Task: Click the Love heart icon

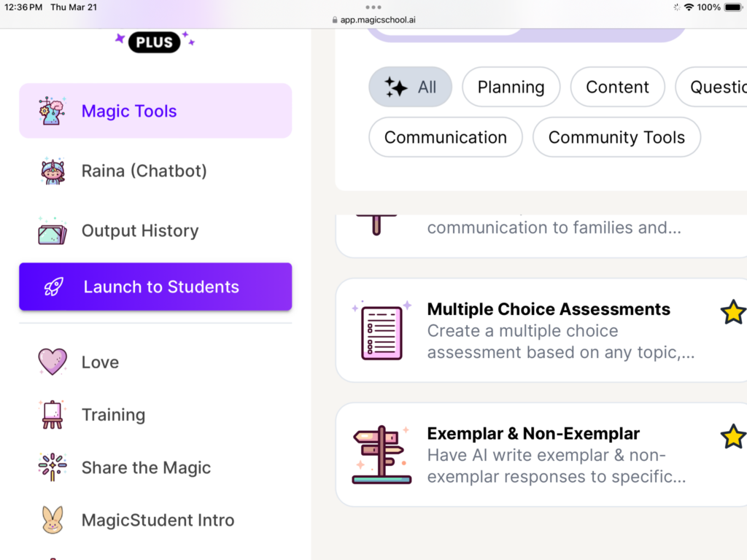Action: coord(53,362)
